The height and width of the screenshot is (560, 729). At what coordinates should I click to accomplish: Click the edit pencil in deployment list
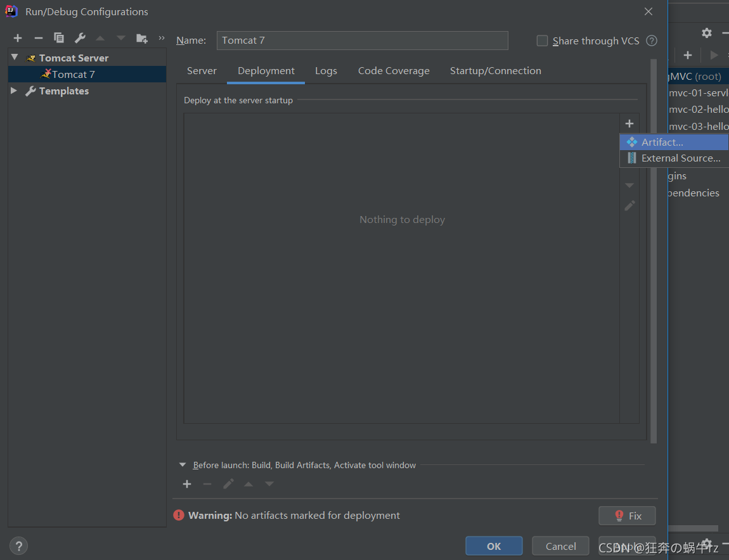tap(629, 205)
